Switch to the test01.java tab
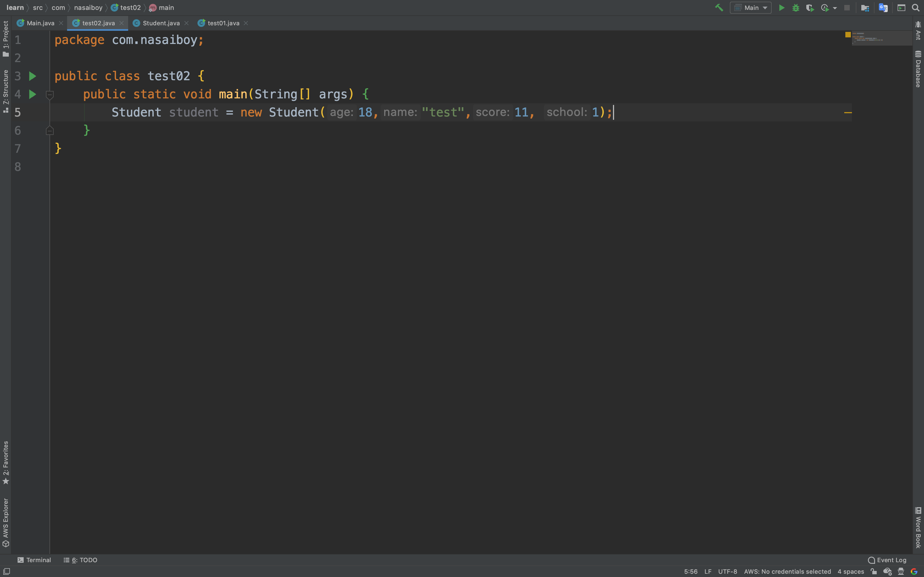 pos(223,23)
